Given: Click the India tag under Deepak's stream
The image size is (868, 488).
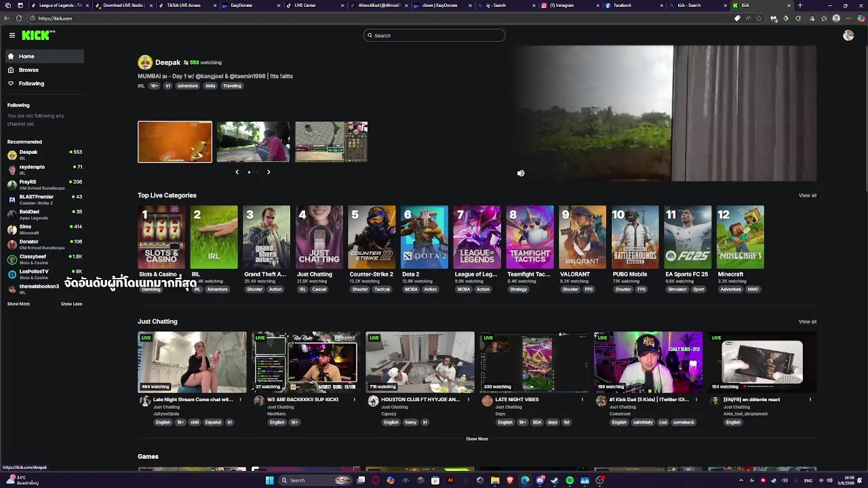Looking at the screenshot, I should pos(210,86).
